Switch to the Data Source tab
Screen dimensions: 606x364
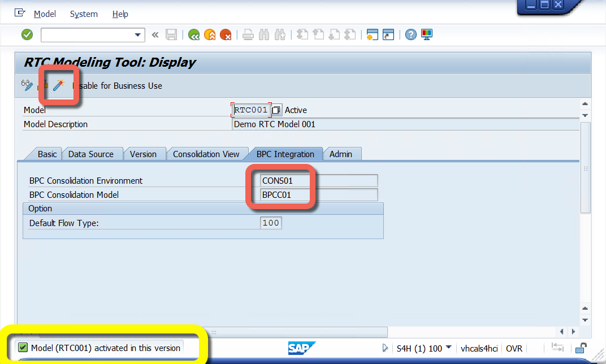pyautogui.click(x=90, y=154)
